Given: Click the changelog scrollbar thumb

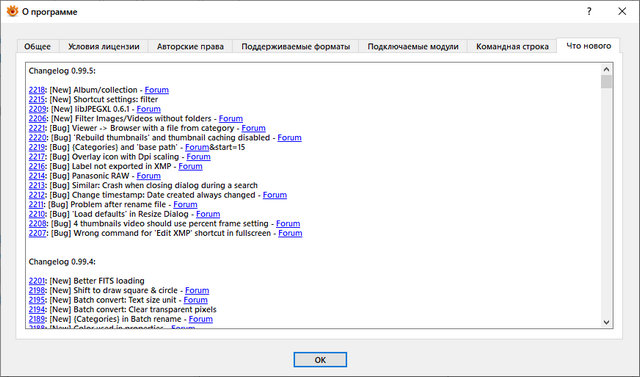Looking at the screenshot, I should click(x=607, y=82).
